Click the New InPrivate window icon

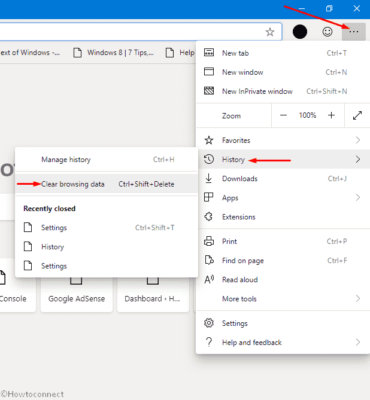[209, 91]
